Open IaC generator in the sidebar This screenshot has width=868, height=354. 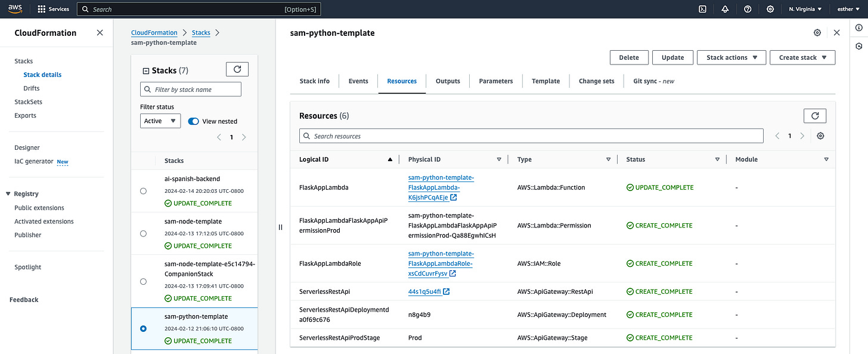point(34,161)
